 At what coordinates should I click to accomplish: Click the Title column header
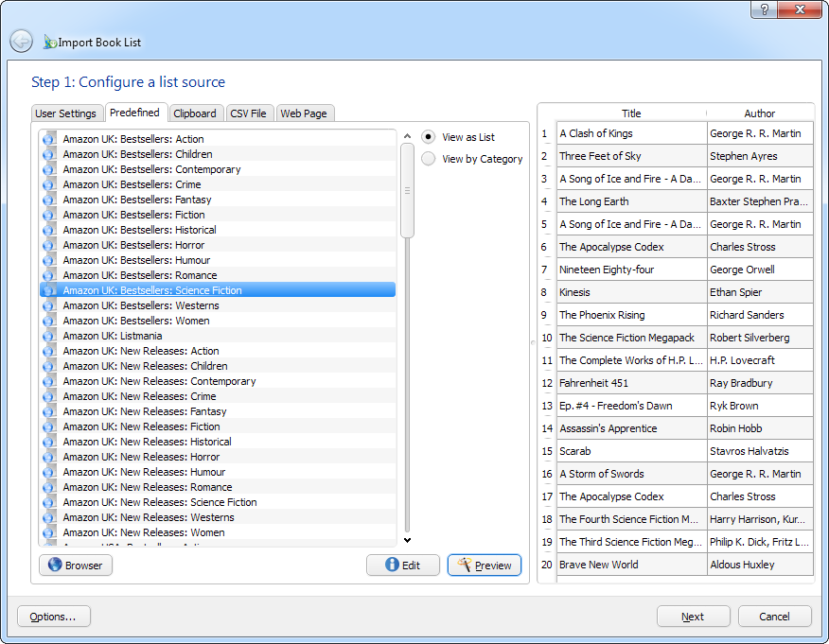[x=631, y=113]
